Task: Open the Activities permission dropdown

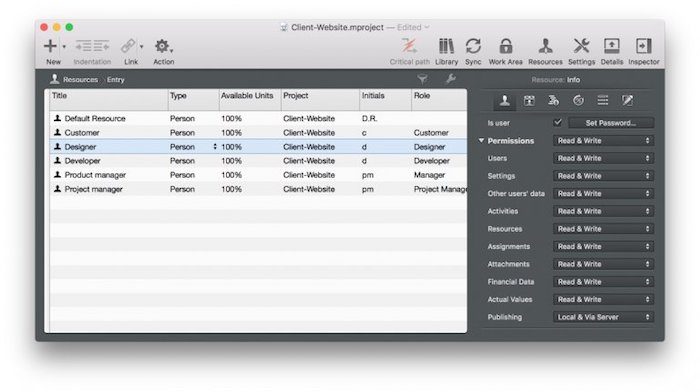Action: pos(603,211)
